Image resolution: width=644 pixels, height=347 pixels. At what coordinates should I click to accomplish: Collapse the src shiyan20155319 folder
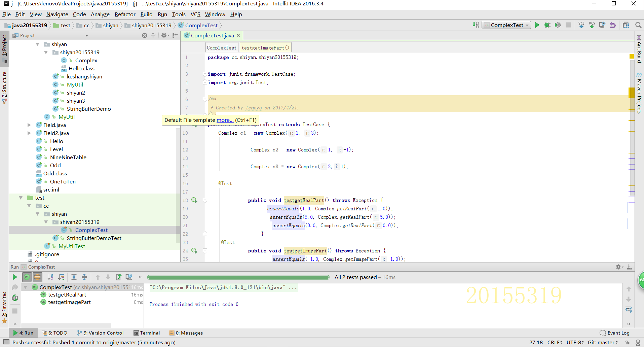pyautogui.click(x=46, y=53)
